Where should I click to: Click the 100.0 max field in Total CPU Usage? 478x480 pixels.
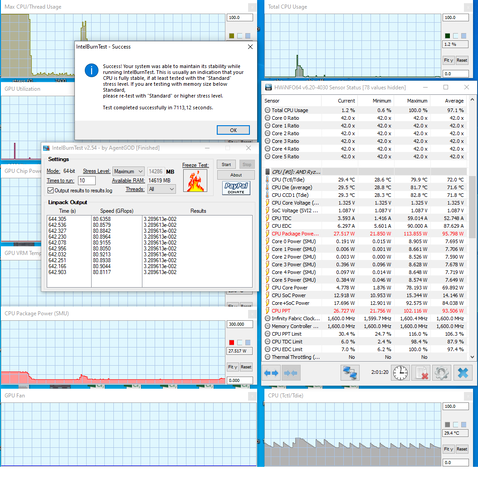tap(455, 18)
